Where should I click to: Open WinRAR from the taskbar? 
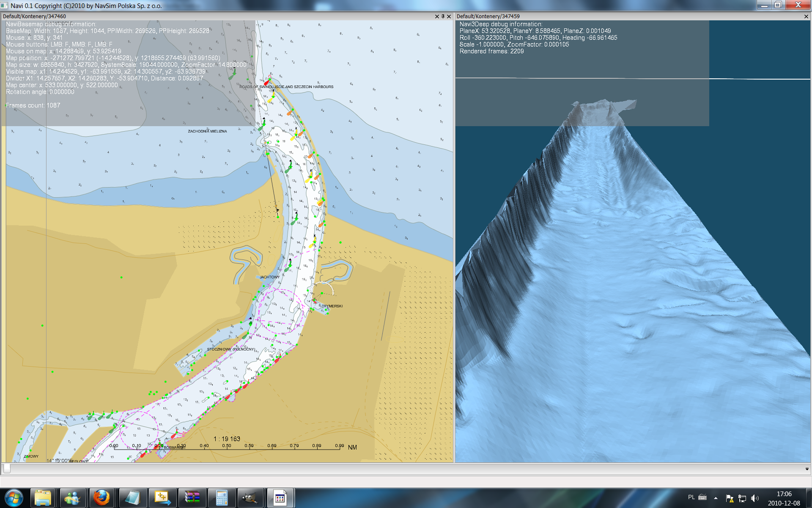coord(192,498)
